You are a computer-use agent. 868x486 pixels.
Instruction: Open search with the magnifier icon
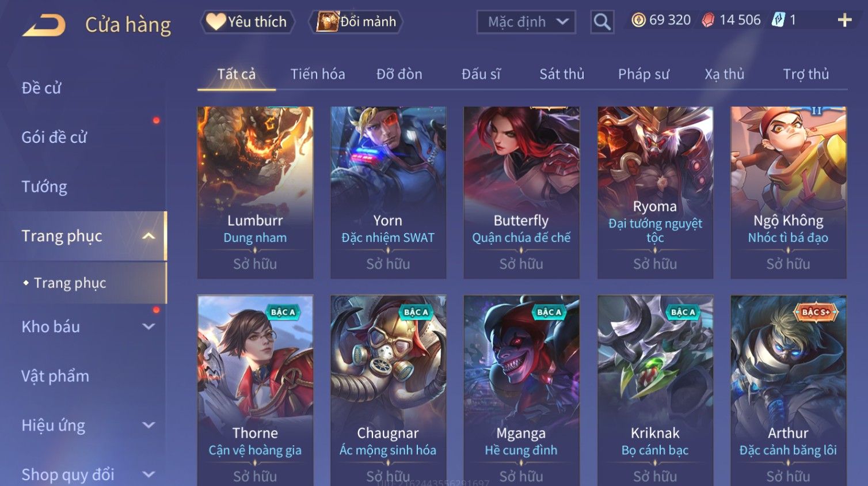point(602,22)
